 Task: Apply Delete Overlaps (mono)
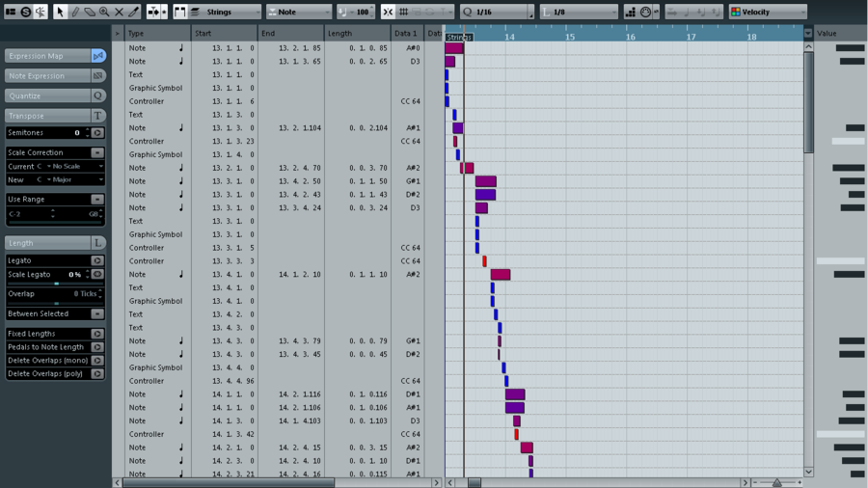coord(54,360)
